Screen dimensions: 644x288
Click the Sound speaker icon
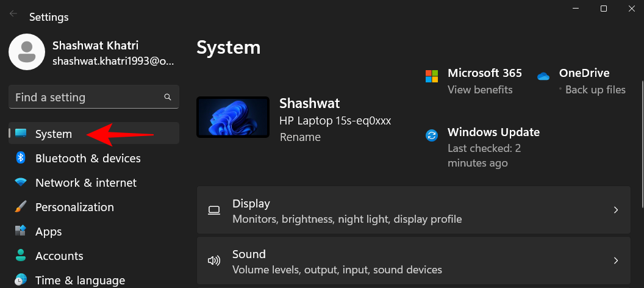coord(213,261)
